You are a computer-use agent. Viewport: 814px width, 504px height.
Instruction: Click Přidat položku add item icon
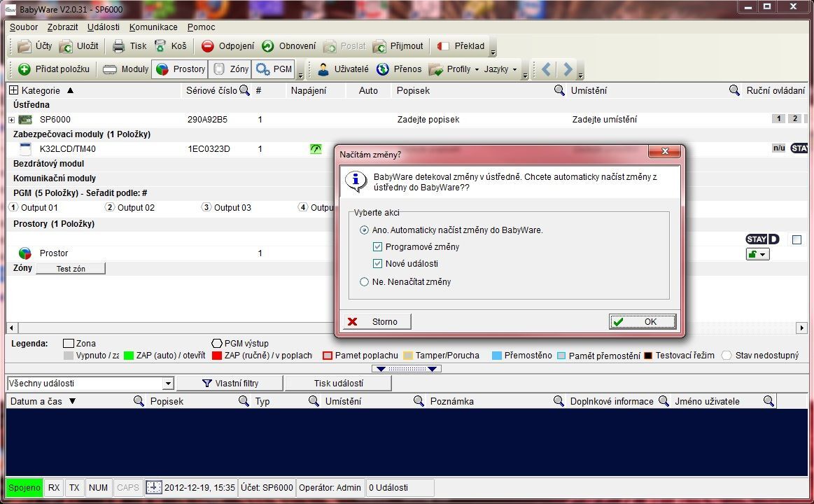(25, 69)
